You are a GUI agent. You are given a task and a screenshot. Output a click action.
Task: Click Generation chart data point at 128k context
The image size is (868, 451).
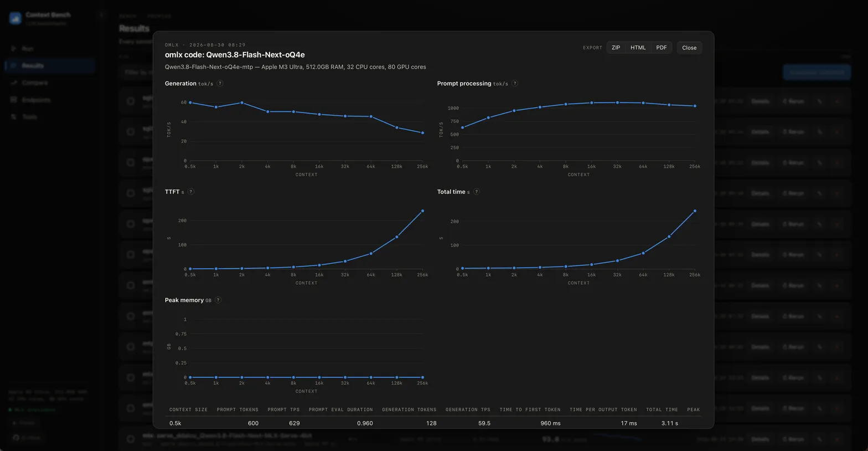pyautogui.click(x=396, y=127)
